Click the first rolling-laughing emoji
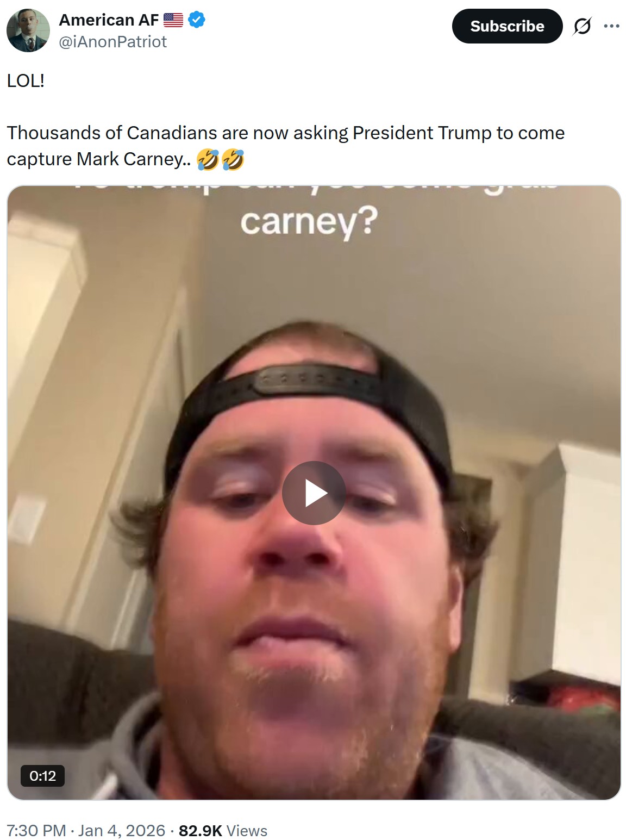This screenshot has width=626, height=840. click(x=208, y=160)
